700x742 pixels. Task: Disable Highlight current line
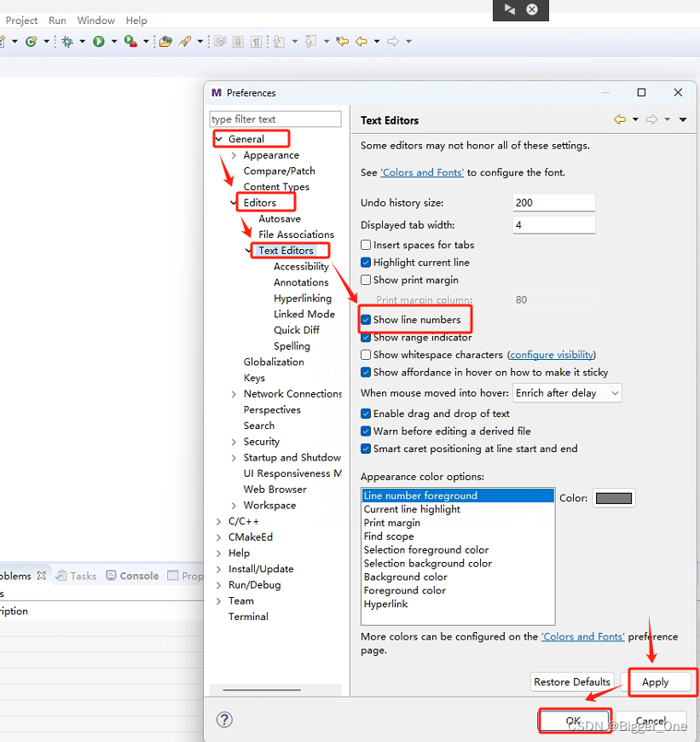click(x=366, y=262)
